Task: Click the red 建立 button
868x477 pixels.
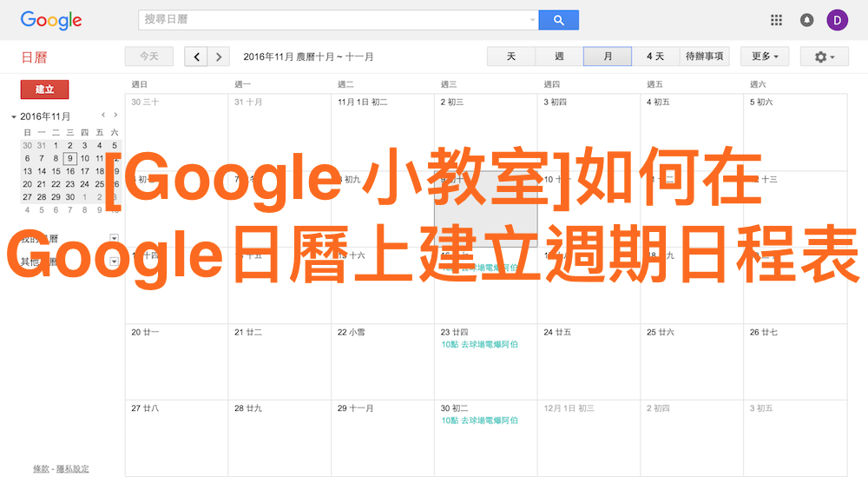Action: pyautogui.click(x=44, y=89)
